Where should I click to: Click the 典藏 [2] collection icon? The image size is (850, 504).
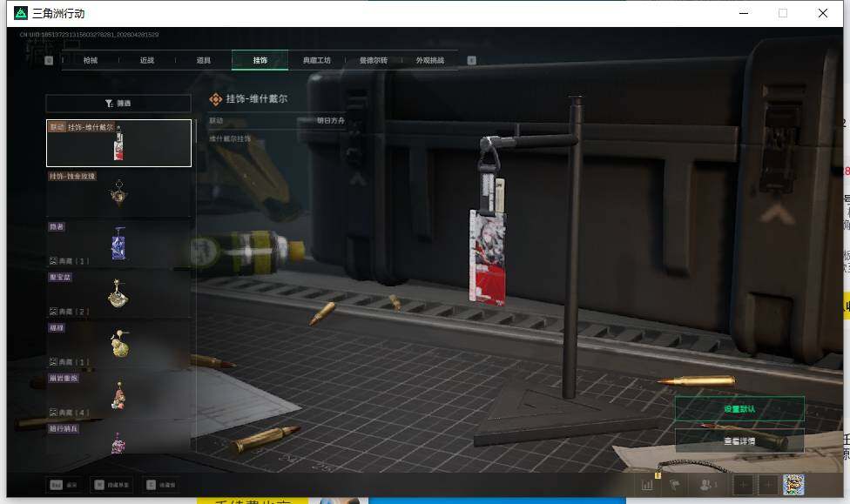tap(53, 312)
